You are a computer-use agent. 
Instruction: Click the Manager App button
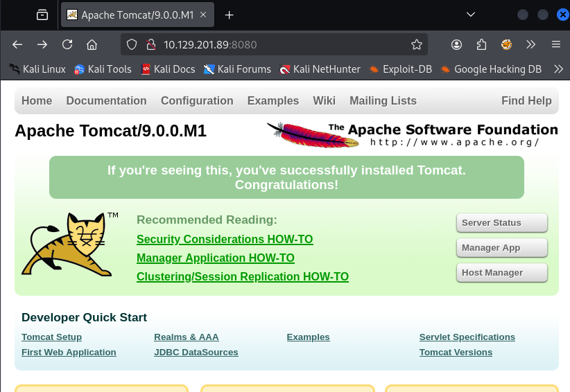[x=501, y=248]
